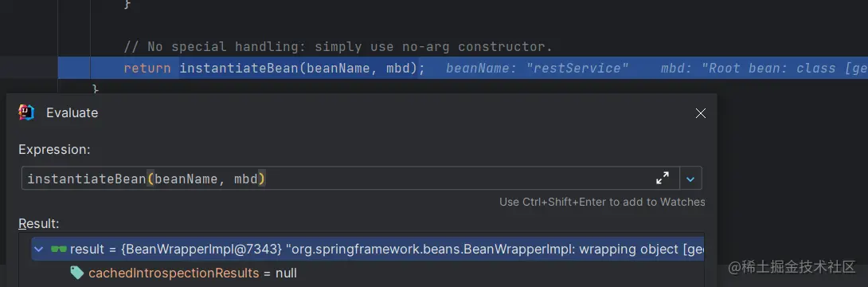The image size is (868, 287).
Task: Click the inline hint mbd: "Root bean: class
Action: coord(764,68)
